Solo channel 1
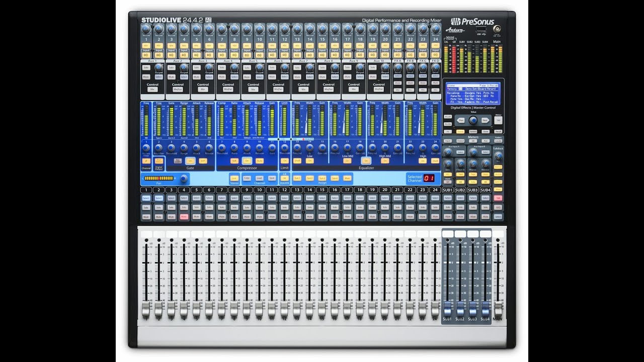 [146, 207]
